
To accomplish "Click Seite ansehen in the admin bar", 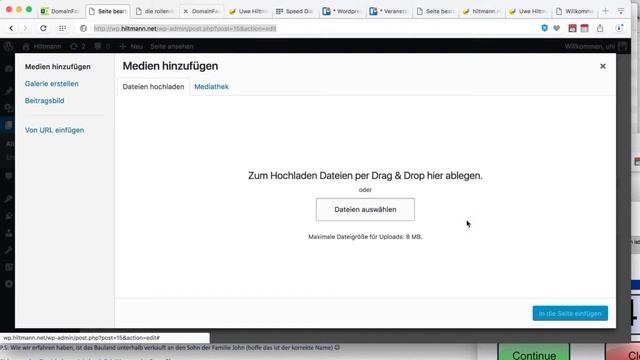I will (171, 47).
